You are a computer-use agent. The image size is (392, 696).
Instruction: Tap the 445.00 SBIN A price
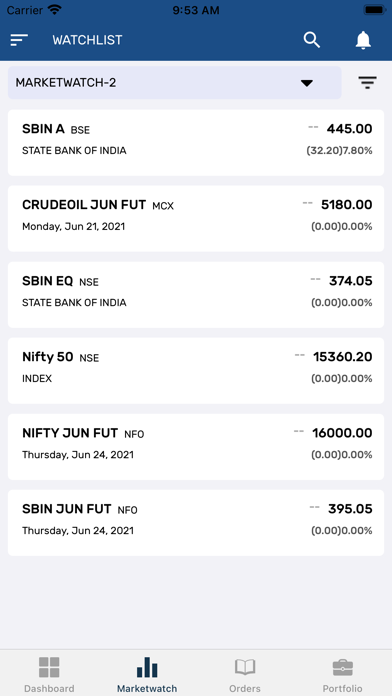coord(349,129)
